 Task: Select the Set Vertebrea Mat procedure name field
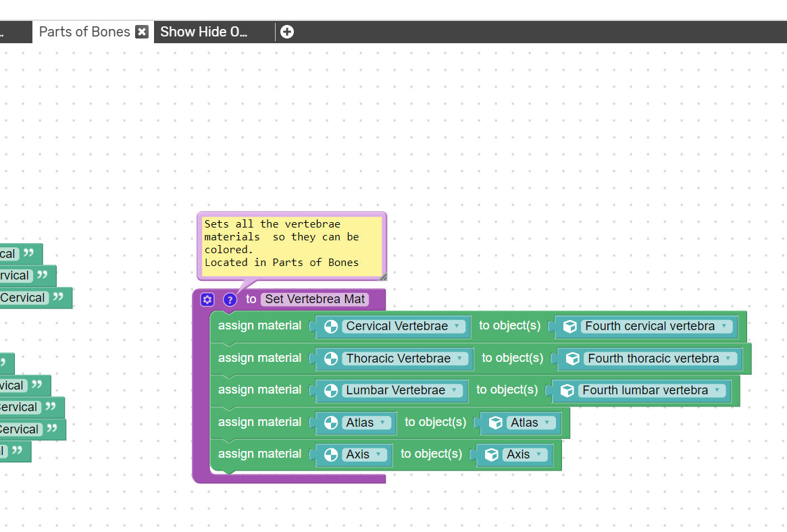click(x=315, y=299)
